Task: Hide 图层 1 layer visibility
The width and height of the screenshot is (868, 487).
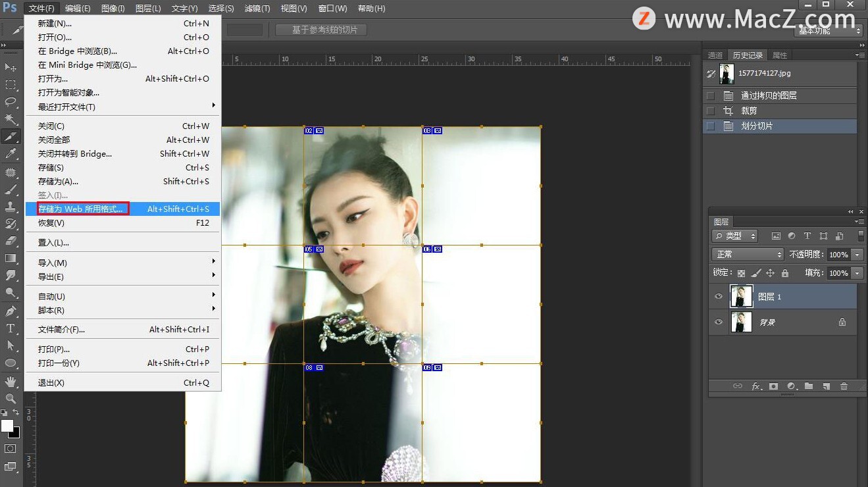Action: [718, 297]
